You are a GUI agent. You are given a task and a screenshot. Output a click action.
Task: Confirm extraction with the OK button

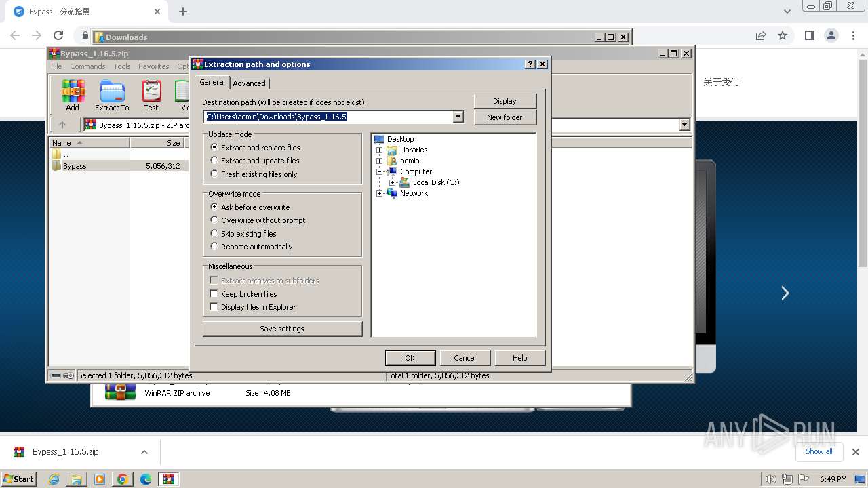[410, 358]
